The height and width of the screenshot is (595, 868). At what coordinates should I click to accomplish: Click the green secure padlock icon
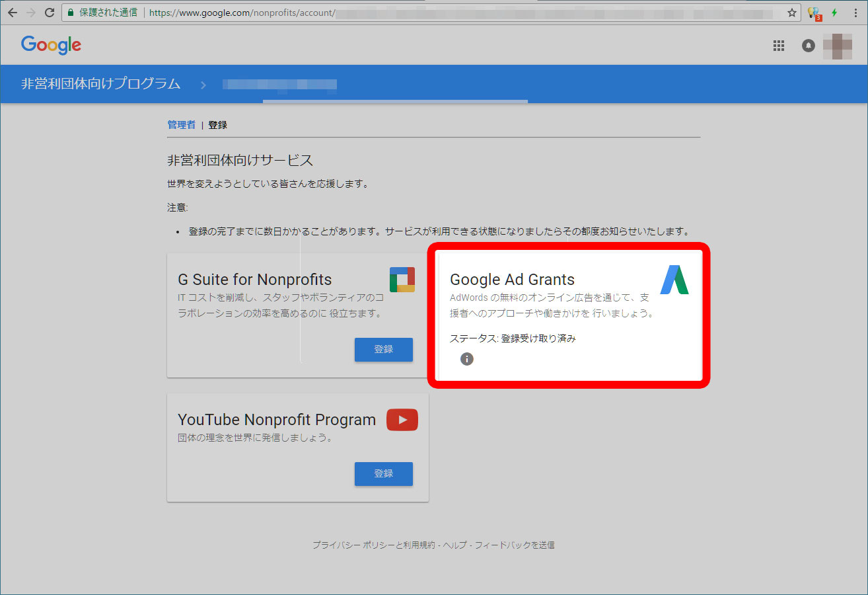[x=71, y=13]
